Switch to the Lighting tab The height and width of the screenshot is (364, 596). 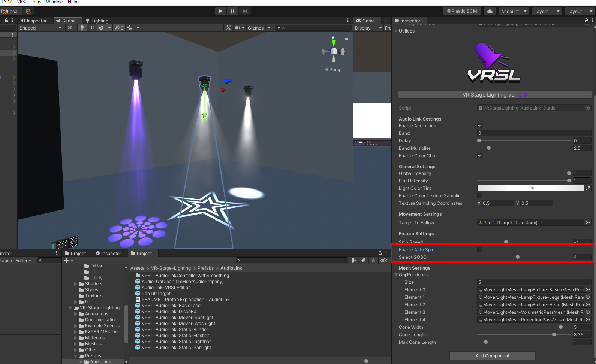(x=97, y=21)
